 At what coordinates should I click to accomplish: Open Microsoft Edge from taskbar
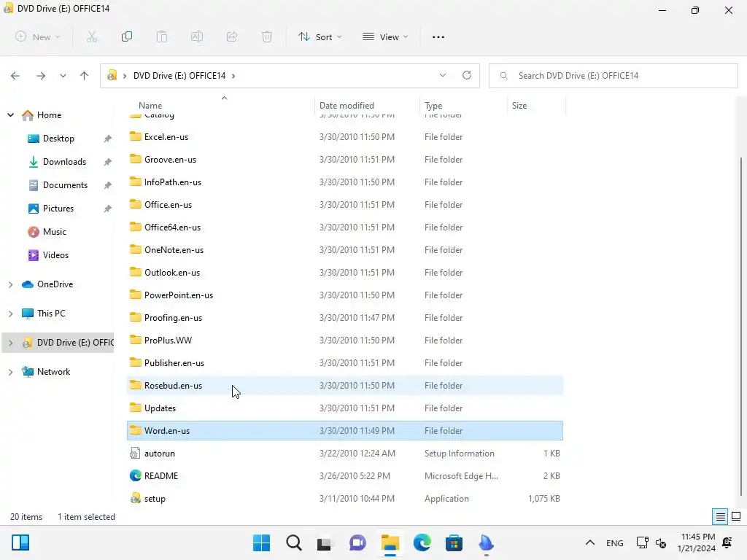[x=422, y=542]
